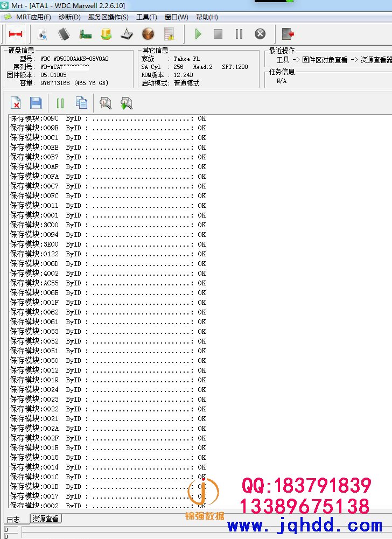392x539 pixels.
Task: Click the red connect drive icon
Action: pyautogui.click(x=16, y=34)
